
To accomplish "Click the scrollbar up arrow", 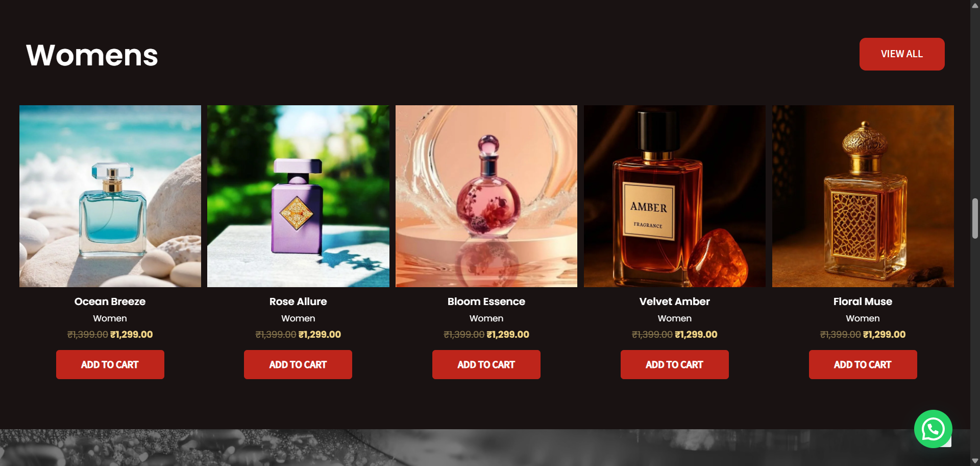I will (x=975, y=5).
